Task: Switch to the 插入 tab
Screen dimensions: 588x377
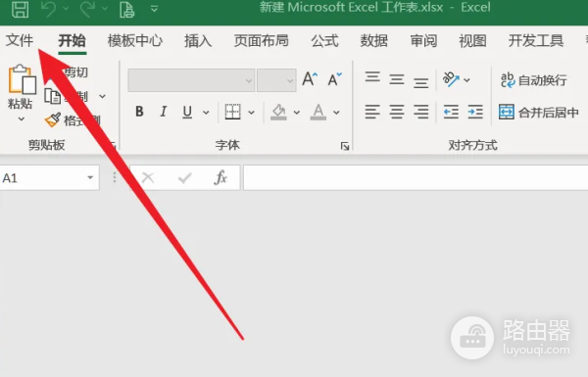Action: [198, 40]
